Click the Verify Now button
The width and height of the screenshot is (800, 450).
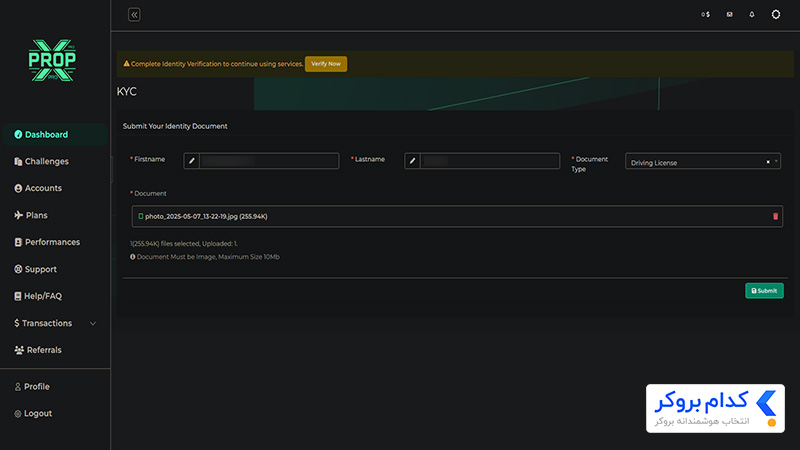coord(326,64)
